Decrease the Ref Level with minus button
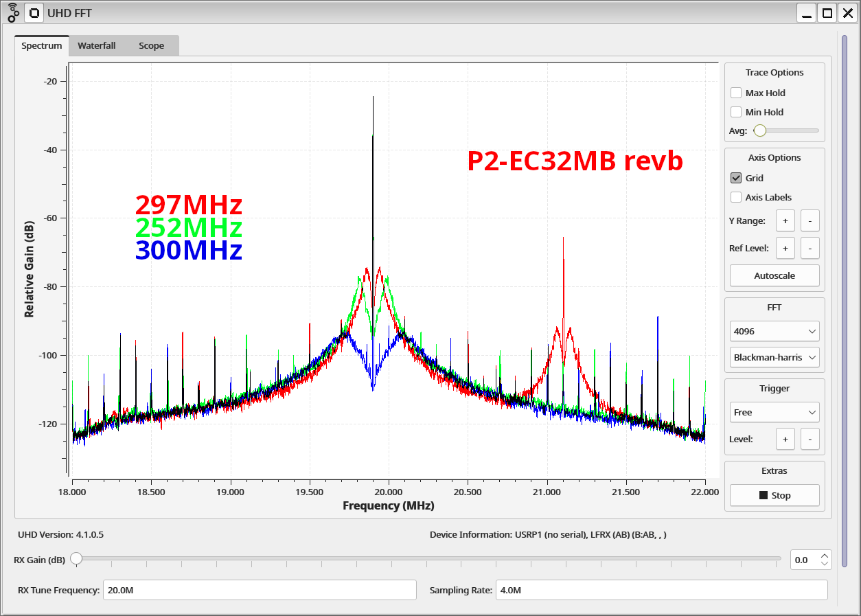The height and width of the screenshot is (616, 861). click(x=810, y=248)
